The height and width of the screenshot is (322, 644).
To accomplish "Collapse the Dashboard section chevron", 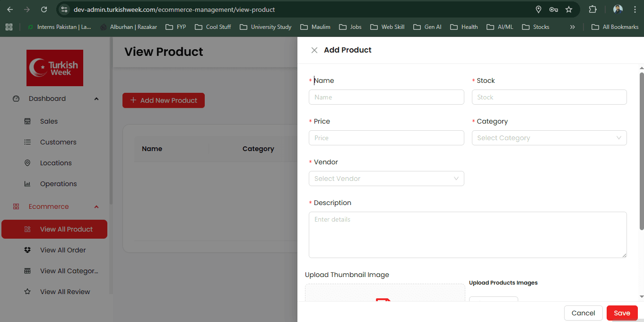I will pos(96,98).
